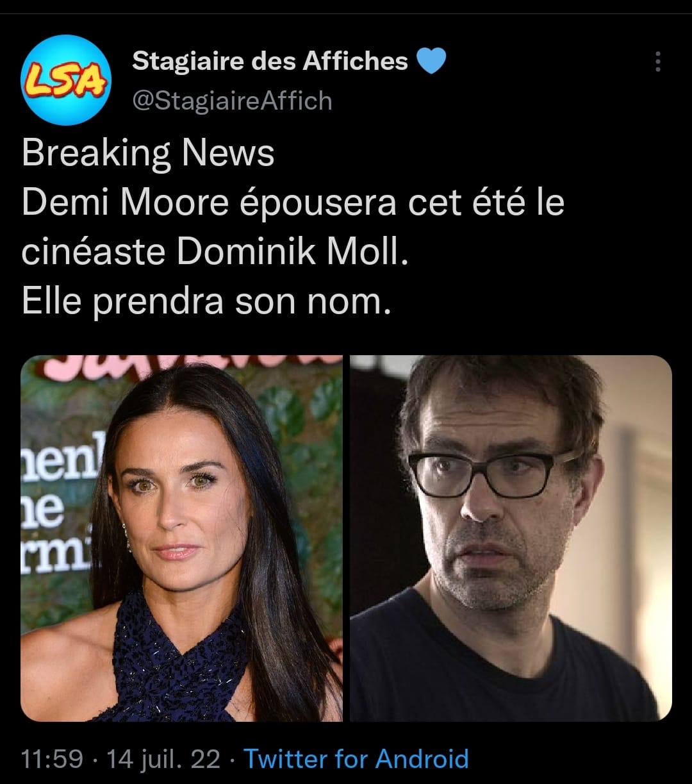Click the @StagiaireAffich handle

pyautogui.click(x=231, y=101)
